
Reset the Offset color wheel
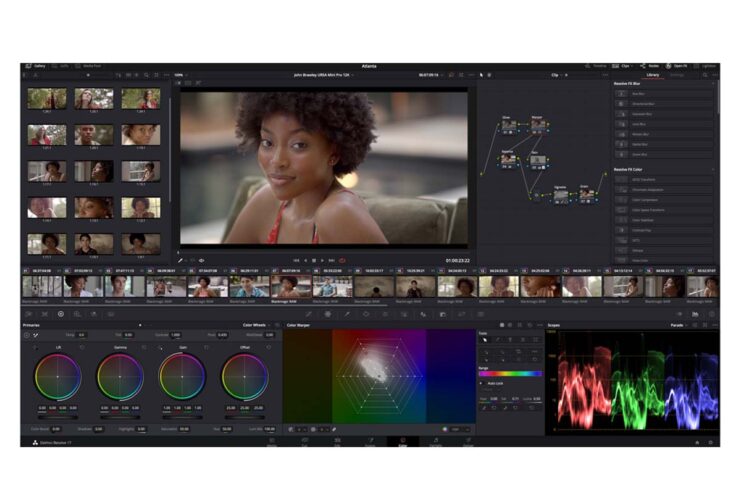pos(269,347)
